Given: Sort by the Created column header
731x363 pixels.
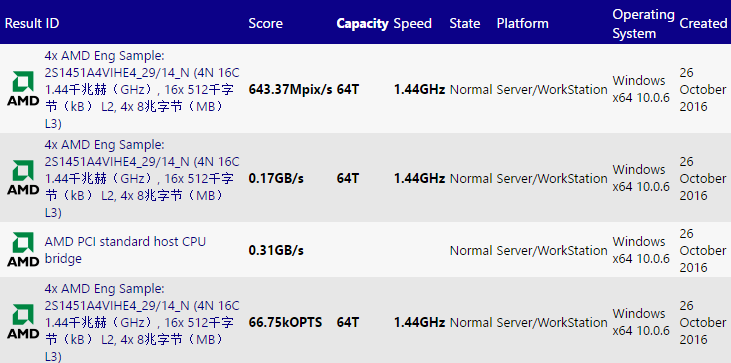Looking at the screenshot, I should tap(703, 23).
